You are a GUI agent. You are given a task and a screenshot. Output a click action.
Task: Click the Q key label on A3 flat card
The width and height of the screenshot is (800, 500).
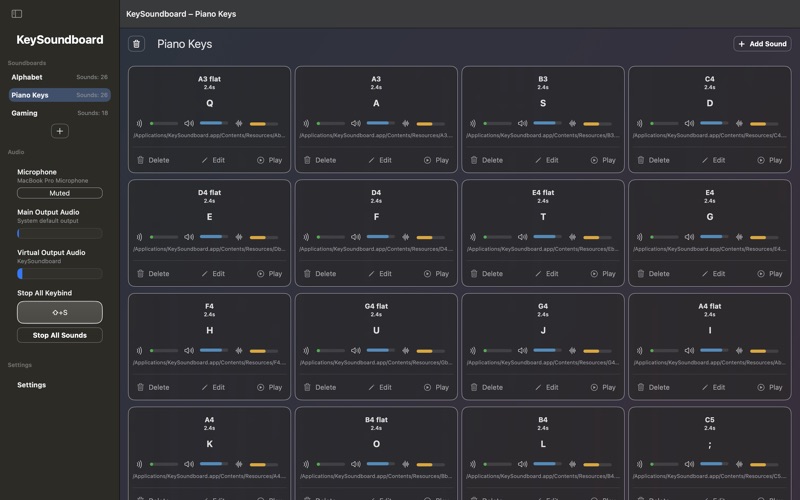210,104
